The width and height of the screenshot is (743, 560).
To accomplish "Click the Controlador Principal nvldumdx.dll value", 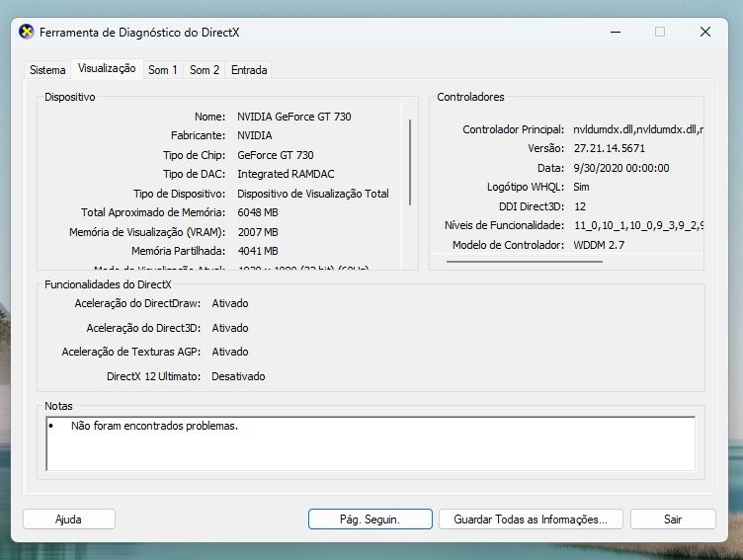I will (x=638, y=129).
